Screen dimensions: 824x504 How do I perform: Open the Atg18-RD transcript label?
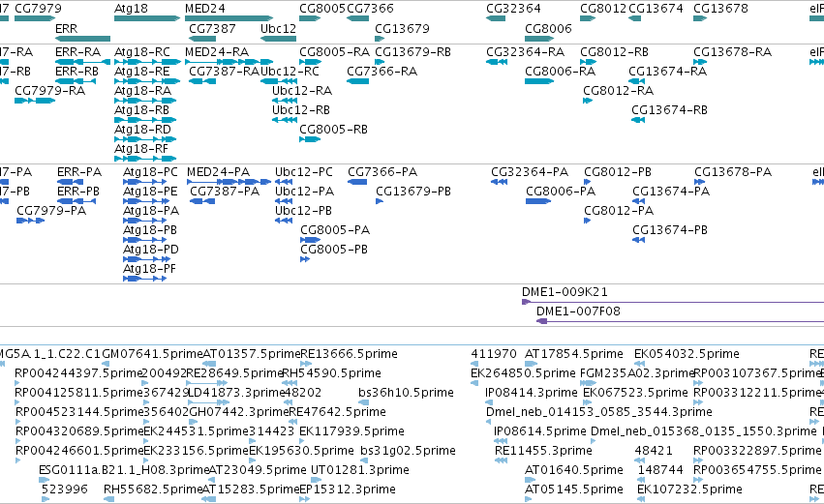tap(142, 130)
